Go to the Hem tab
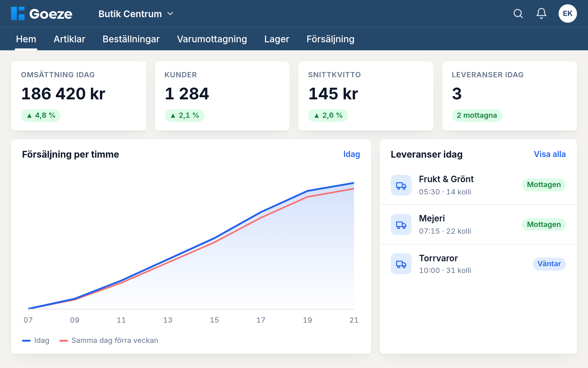The image size is (588, 368). click(26, 39)
